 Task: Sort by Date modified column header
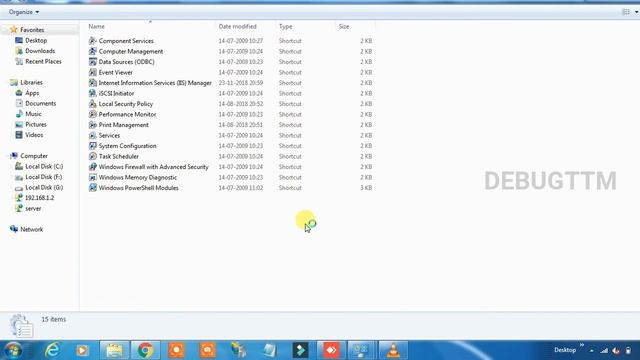[x=238, y=27]
